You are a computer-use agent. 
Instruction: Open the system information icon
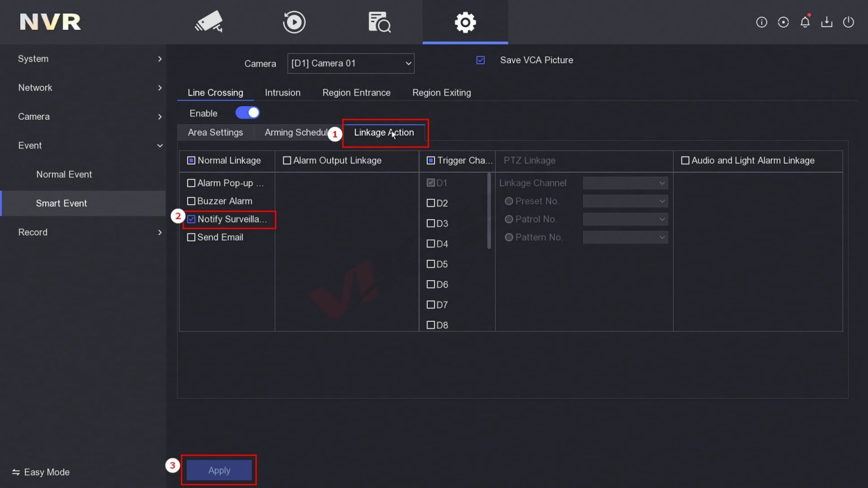pyautogui.click(x=761, y=22)
